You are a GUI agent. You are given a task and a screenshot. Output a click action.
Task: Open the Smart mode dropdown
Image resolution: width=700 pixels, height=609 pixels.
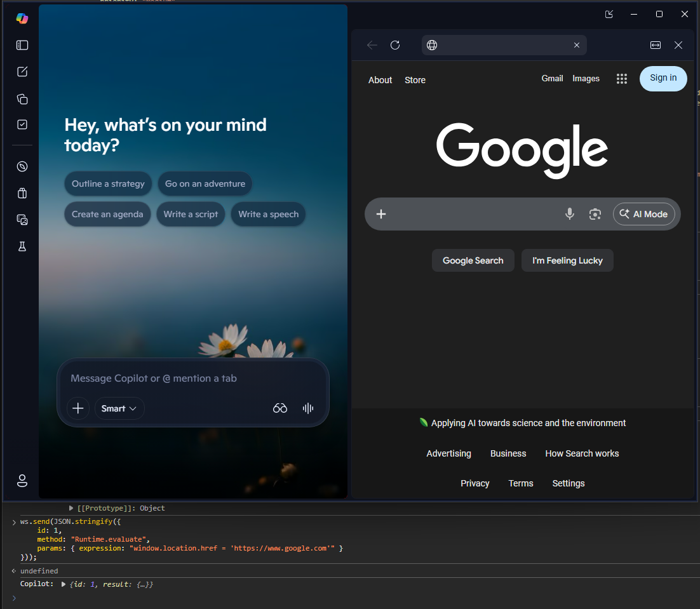coord(119,408)
